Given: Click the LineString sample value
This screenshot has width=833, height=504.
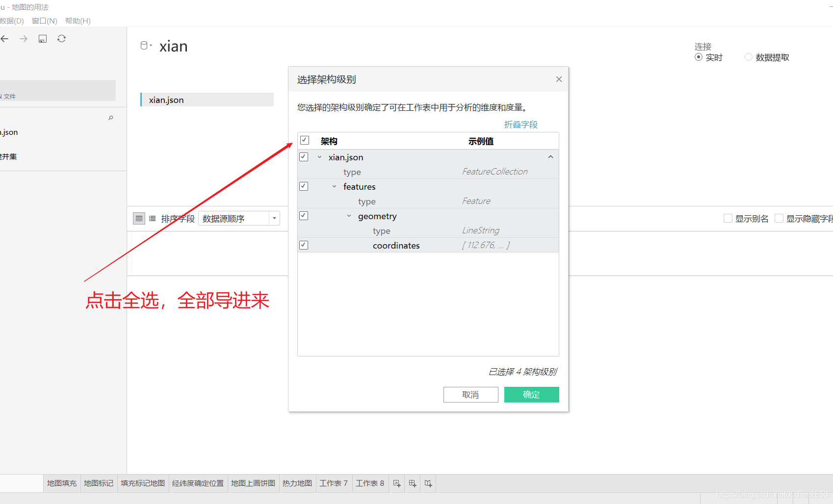Looking at the screenshot, I should pyautogui.click(x=481, y=230).
